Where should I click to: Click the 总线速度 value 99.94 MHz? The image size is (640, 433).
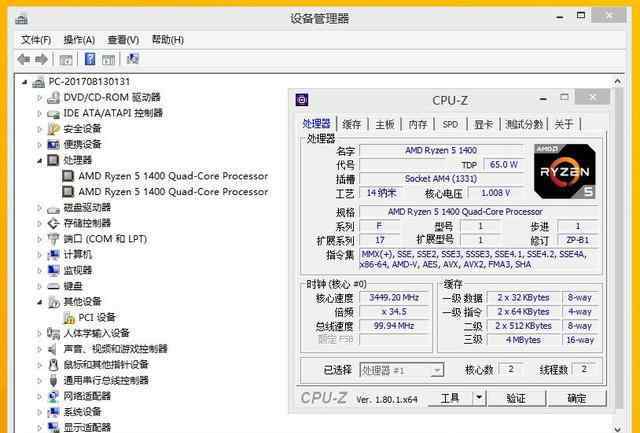393,326
